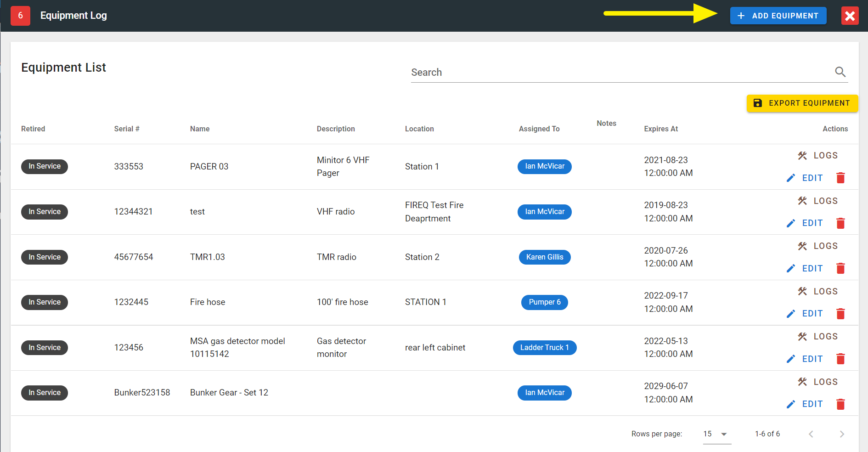Click trash icon for test VHF radio
868x452 pixels.
pos(840,223)
